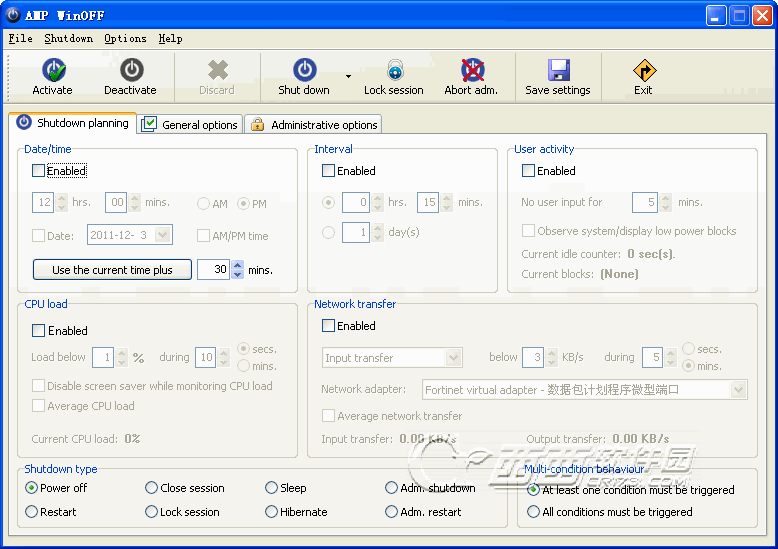Open the Shut down dropdown arrow

pos(348,76)
